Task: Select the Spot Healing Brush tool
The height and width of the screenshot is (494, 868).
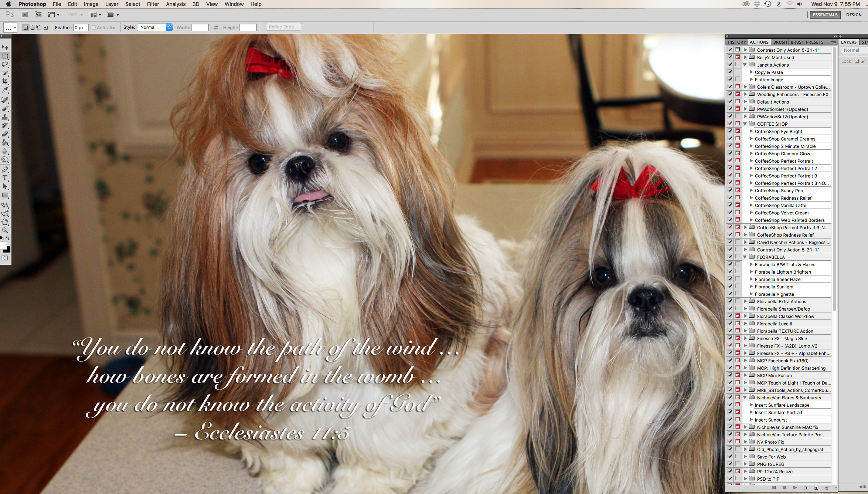Action: tap(5, 100)
